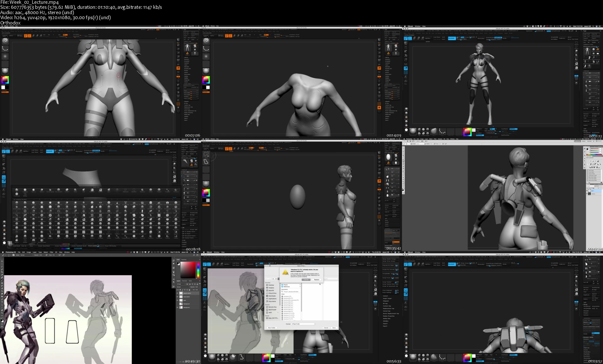This screenshot has height=364, width=603.
Task: Click the ZBrush color picker in 00:21:12 frame
Action: point(467,132)
